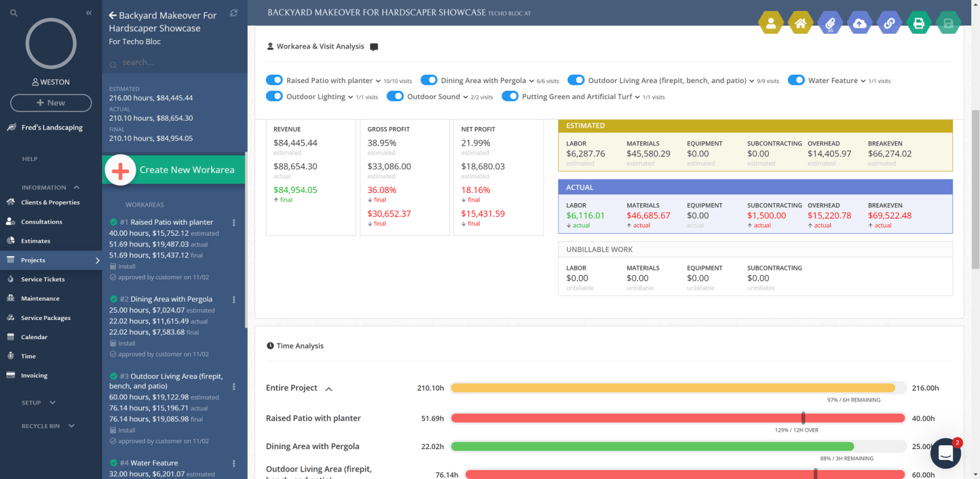
Task: Open the Invoicing sidebar item
Action: (x=34, y=375)
